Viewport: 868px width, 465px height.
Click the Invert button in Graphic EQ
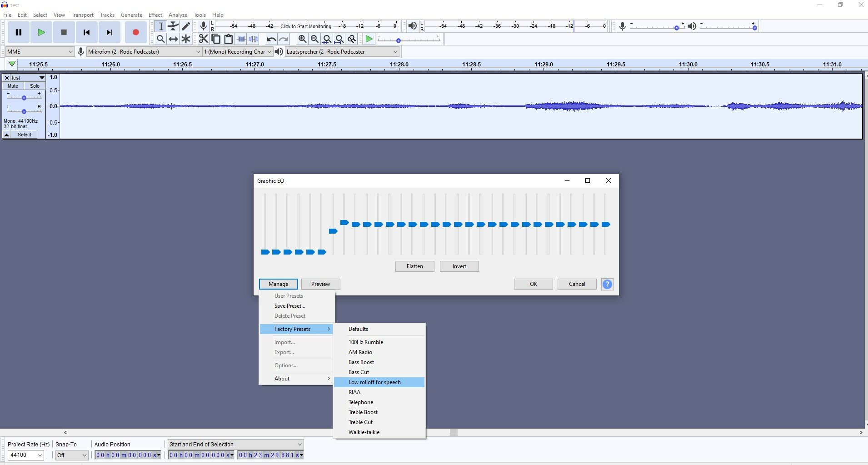[x=459, y=266]
